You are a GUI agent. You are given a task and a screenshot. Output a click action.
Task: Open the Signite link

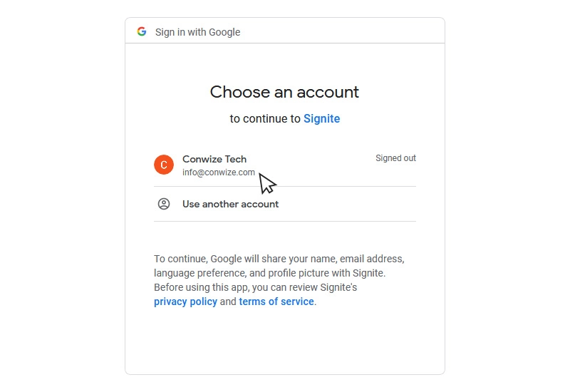322,118
